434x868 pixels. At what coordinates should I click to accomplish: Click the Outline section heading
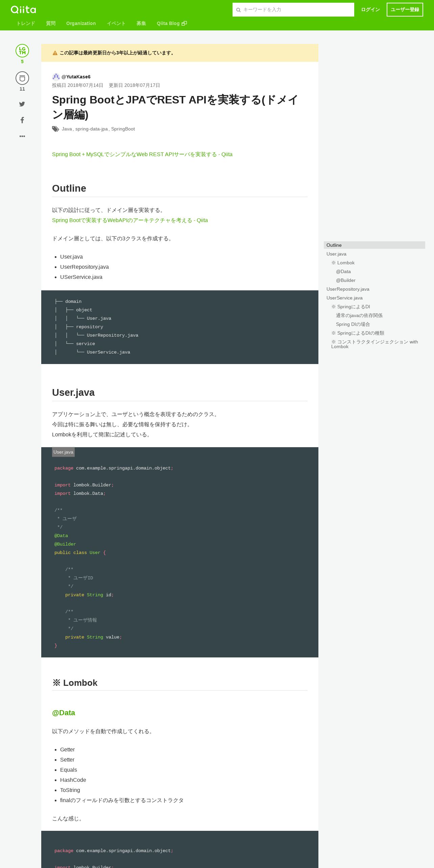tap(69, 188)
